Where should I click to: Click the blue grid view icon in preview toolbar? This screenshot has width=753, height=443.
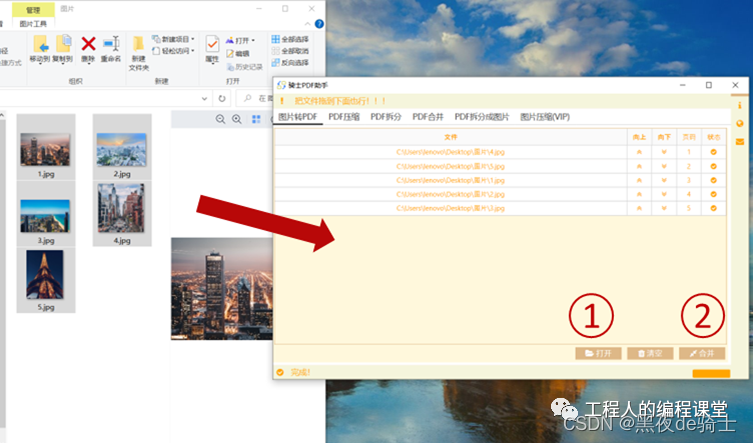click(256, 119)
